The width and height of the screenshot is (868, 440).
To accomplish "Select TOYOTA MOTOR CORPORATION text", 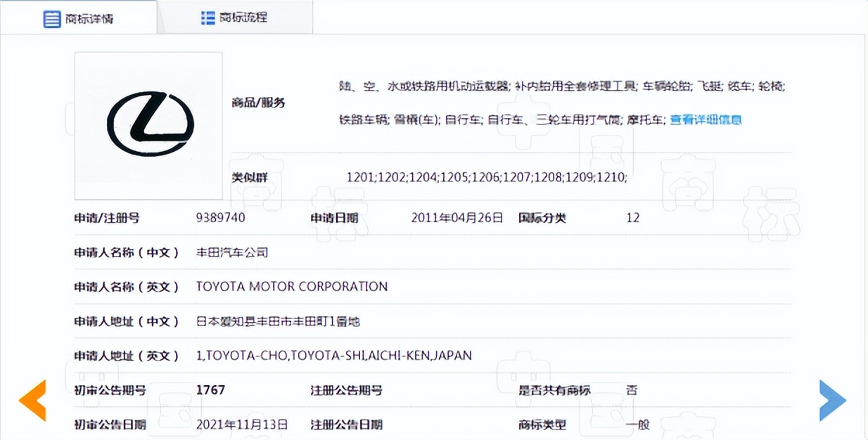I will click(x=292, y=286).
